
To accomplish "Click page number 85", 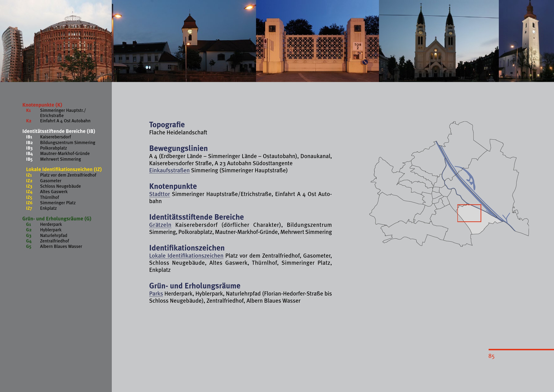I will pyautogui.click(x=491, y=356).
